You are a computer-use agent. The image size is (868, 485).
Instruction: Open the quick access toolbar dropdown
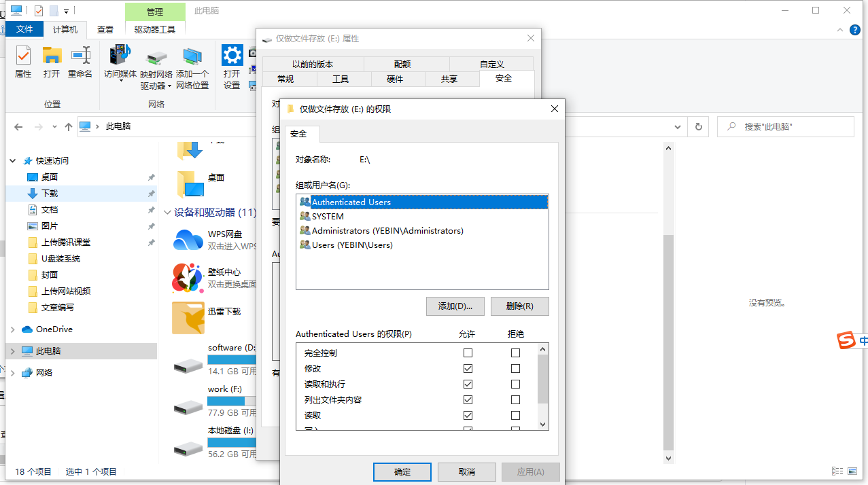pyautogui.click(x=65, y=10)
